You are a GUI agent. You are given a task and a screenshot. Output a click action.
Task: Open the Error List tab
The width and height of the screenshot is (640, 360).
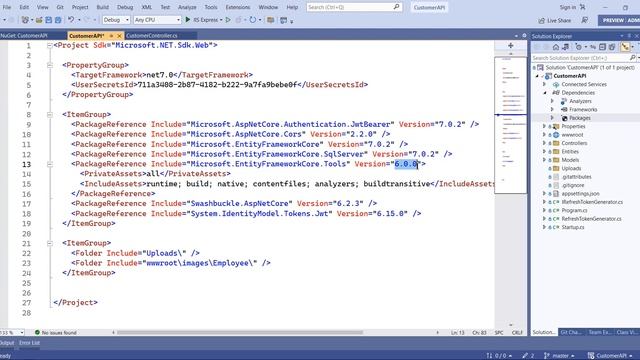pos(29,343)
